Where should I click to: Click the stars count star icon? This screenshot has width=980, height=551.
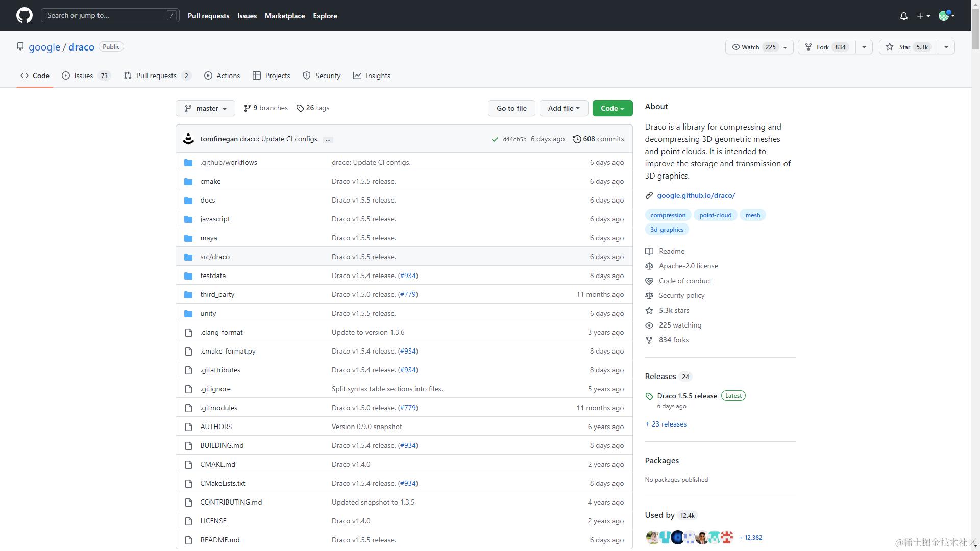point(649,310)
